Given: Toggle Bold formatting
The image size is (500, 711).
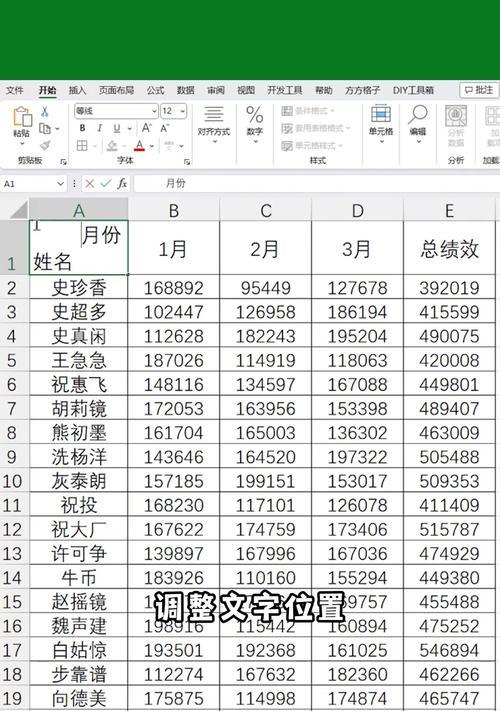Looking at the screenshot, I should tap(82, 128).
